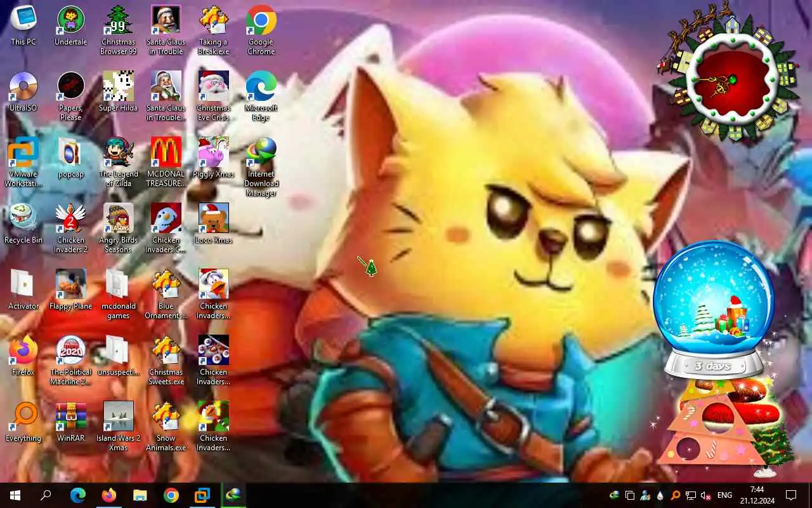Open Microsoft Edge desktop shortcut
This screenshot has height=508, width=812.
click(x=261, y=96)
